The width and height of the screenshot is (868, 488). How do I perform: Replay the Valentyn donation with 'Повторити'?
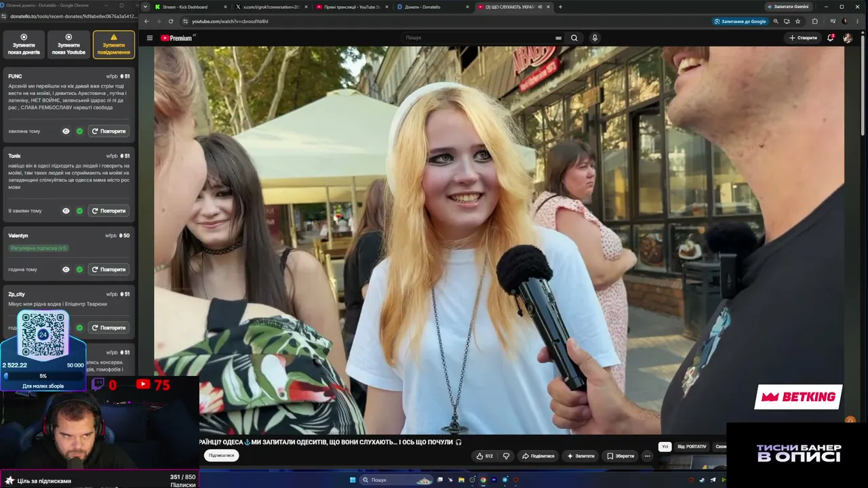pyautogui.click(x=109, y=269)
